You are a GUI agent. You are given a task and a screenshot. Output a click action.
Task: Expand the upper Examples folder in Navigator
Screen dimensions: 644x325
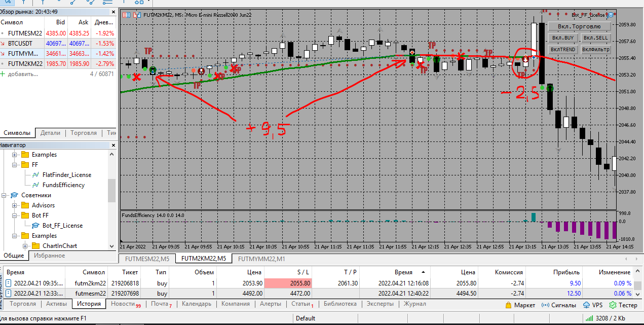point(14,155)
